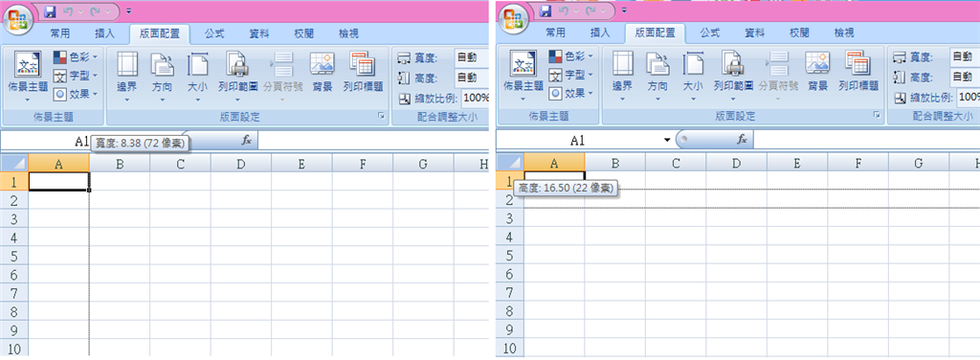980x360 pixels.
Task: Click 背景 background button in left window
Action: click(322, 74)
